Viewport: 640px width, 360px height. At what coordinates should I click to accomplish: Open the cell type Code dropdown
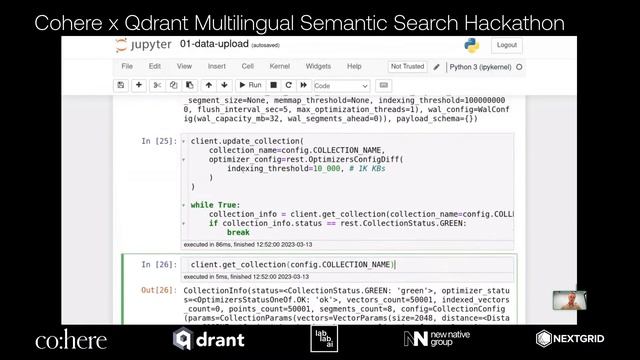(x=342, y=86)
